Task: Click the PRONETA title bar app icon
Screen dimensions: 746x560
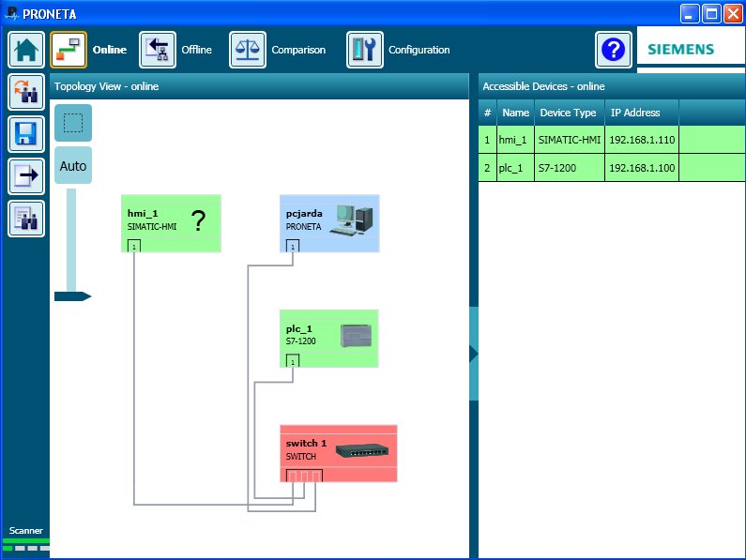Action: [11, 13]
